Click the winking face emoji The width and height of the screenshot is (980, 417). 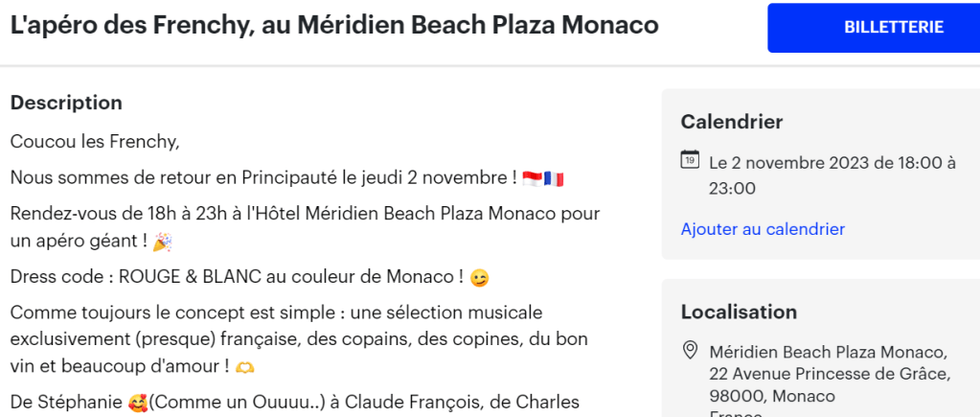coord(479,278)
